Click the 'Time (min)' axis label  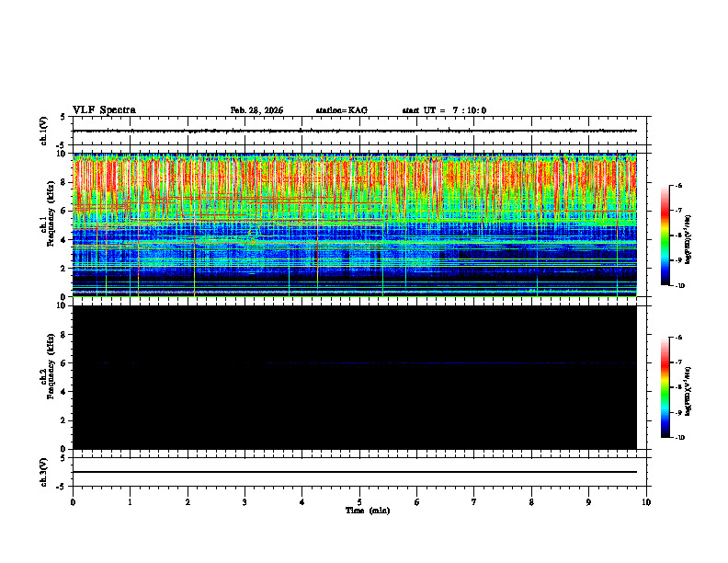click(x=368, y=511)
